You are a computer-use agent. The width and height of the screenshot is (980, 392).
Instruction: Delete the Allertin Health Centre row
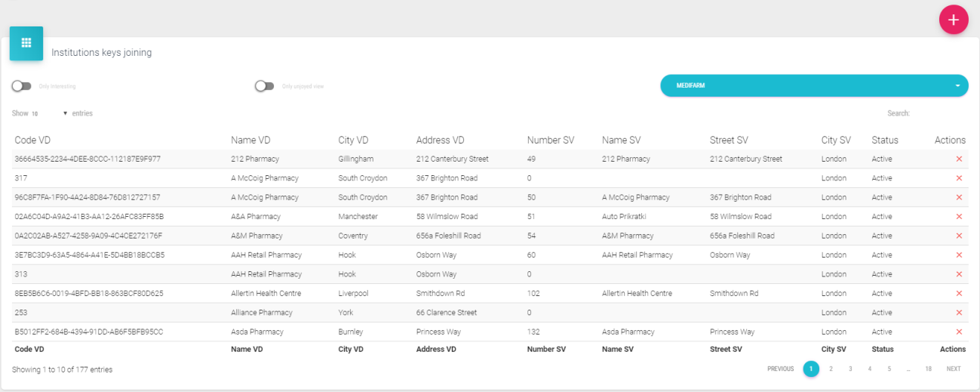(959, 293)
